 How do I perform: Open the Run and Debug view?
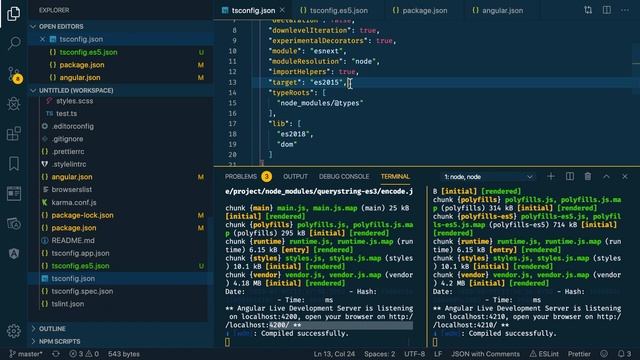[13, 104]
